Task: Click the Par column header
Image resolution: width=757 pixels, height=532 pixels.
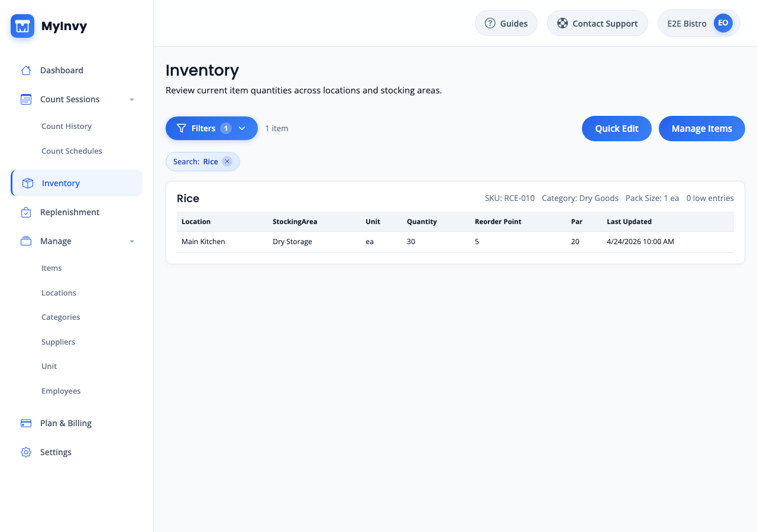Action: coord(577,222)
